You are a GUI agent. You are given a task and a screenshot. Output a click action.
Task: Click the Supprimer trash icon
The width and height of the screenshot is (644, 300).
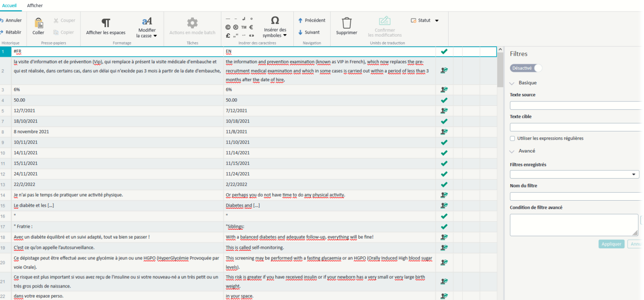(x=347, y=23)
